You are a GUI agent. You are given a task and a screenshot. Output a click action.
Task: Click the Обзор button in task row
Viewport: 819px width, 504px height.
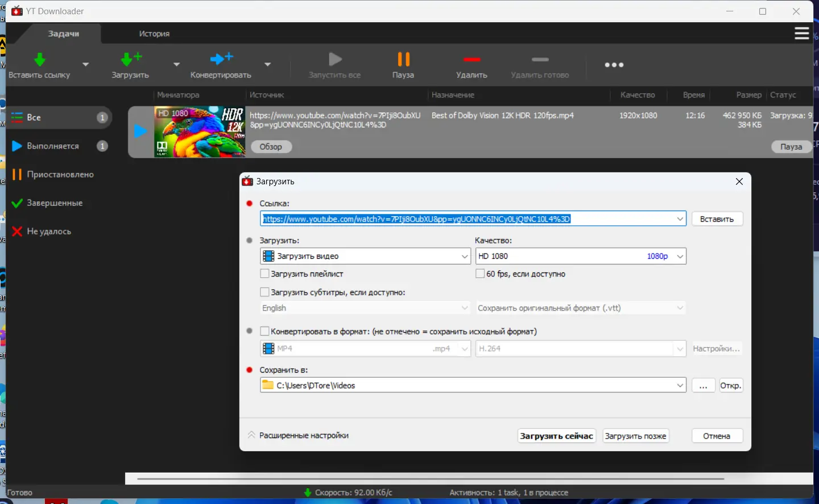[271, 147]
